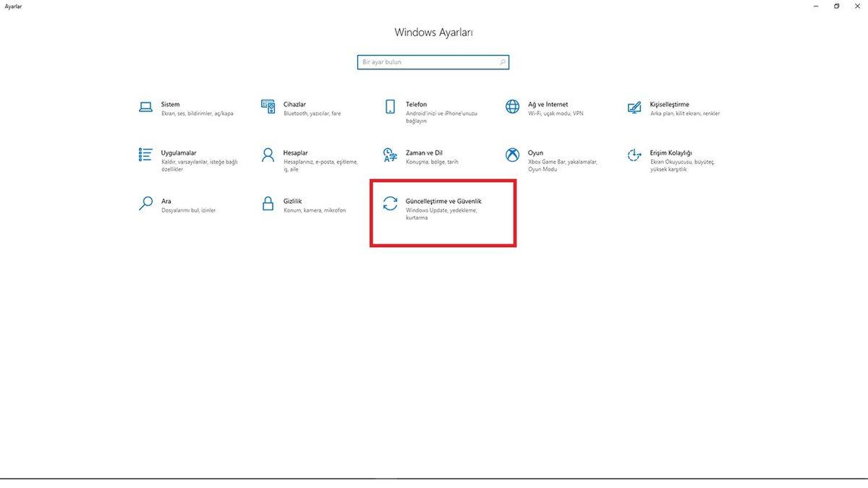This screenshot has width=868, height=488.
Task: Click inside the Bir ayar bulun search field
Action: pos(420,62)
